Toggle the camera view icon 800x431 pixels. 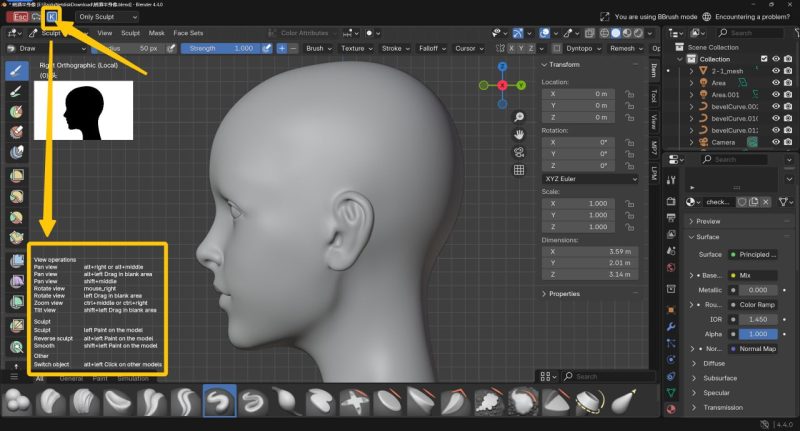click(520, 152)
